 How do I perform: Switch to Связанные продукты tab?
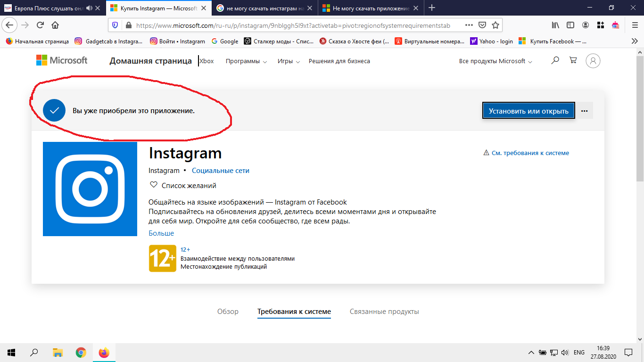[384, 312]
